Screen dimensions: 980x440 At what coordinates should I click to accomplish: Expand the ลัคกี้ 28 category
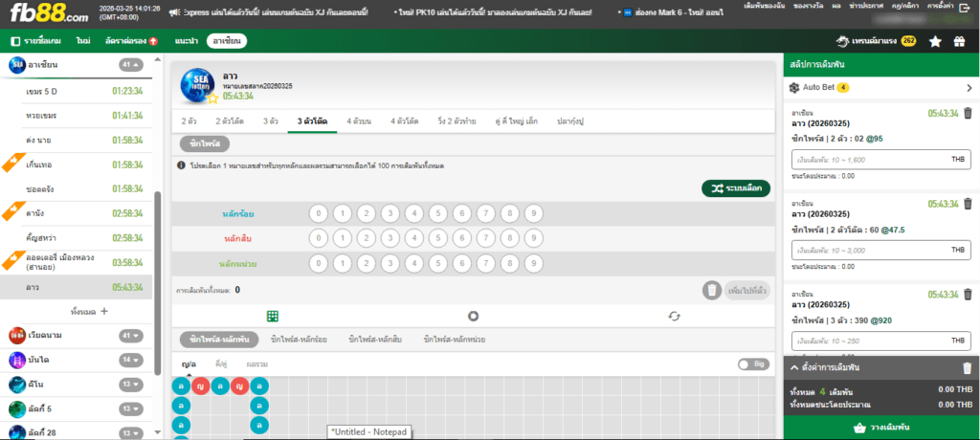click(131, 432)
